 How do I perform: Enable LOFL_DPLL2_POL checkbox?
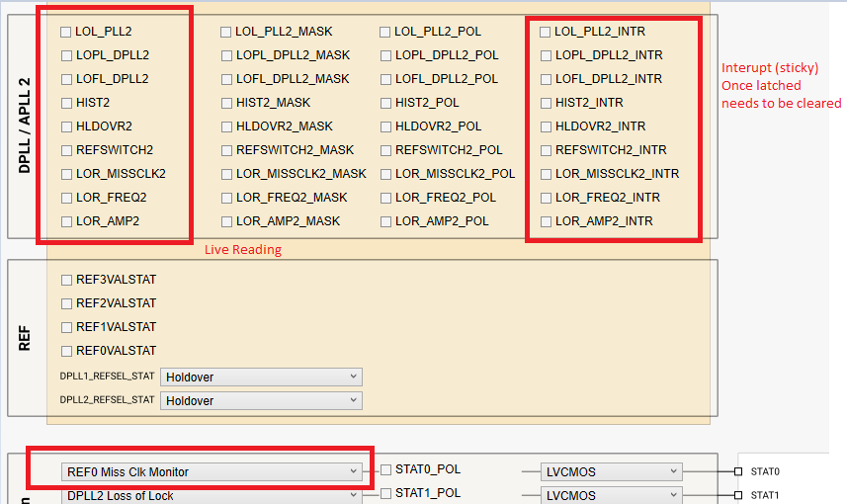[x=385, y=79]
